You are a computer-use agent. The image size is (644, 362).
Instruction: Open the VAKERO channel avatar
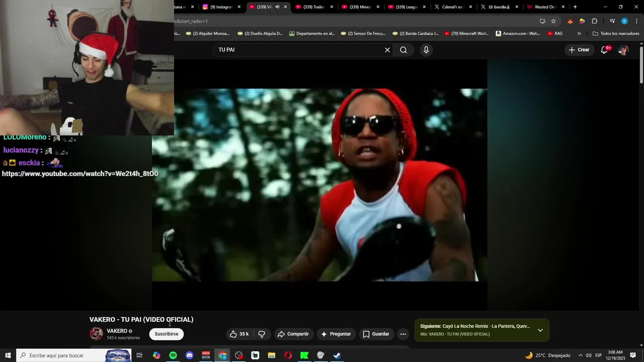tap(96, 334)
